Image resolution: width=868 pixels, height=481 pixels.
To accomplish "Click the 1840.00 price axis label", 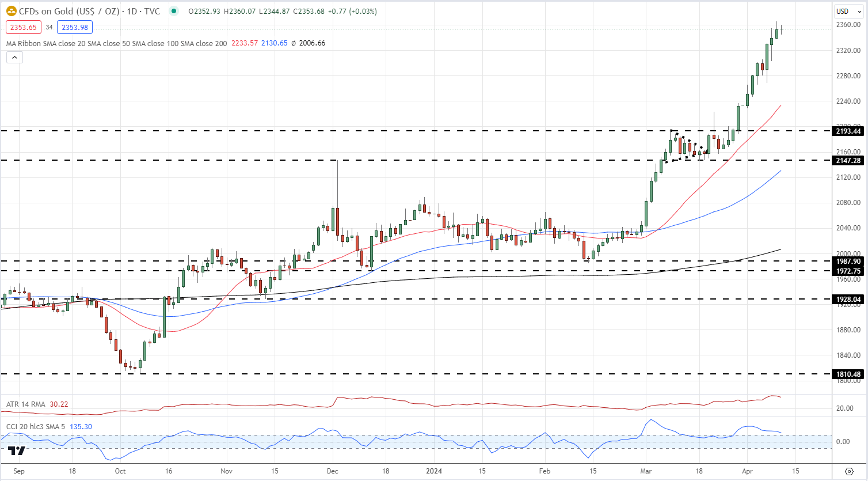I will (x=848, y=355).
